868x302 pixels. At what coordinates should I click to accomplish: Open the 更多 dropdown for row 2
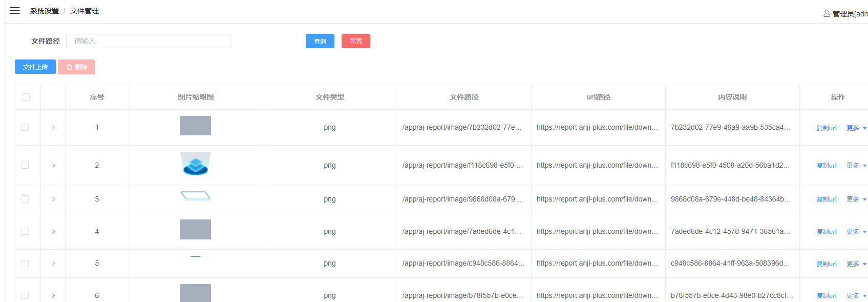click(856, 166)
